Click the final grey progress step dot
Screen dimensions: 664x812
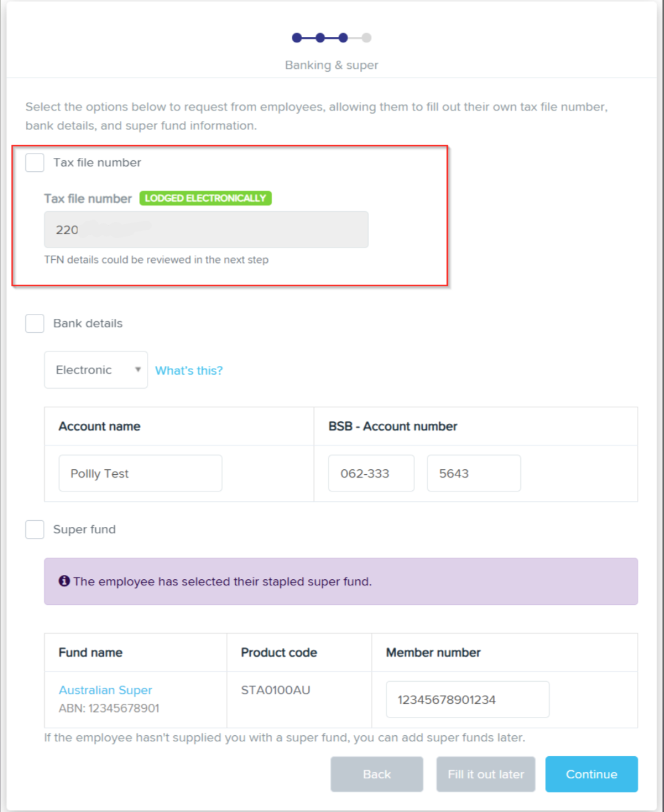pos(367,38)
